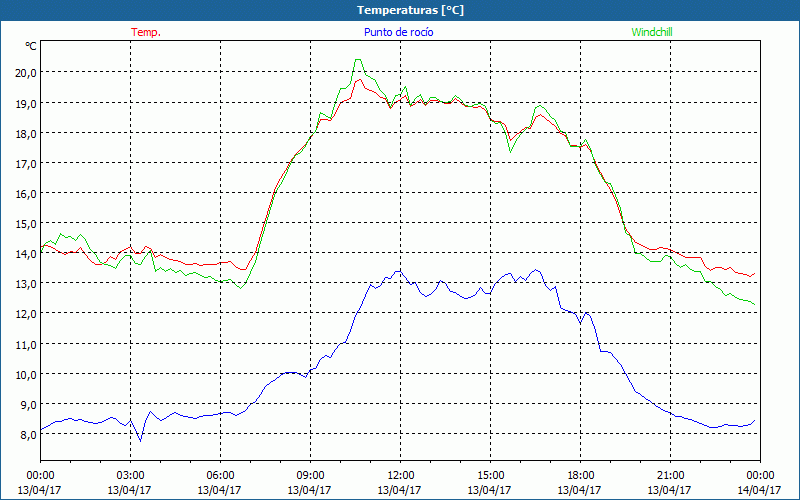Viewport: 800px width, 500px height.
Task: Click the dew point dip below 8,0 after 03:00
Action: click(x=140, y=440)
